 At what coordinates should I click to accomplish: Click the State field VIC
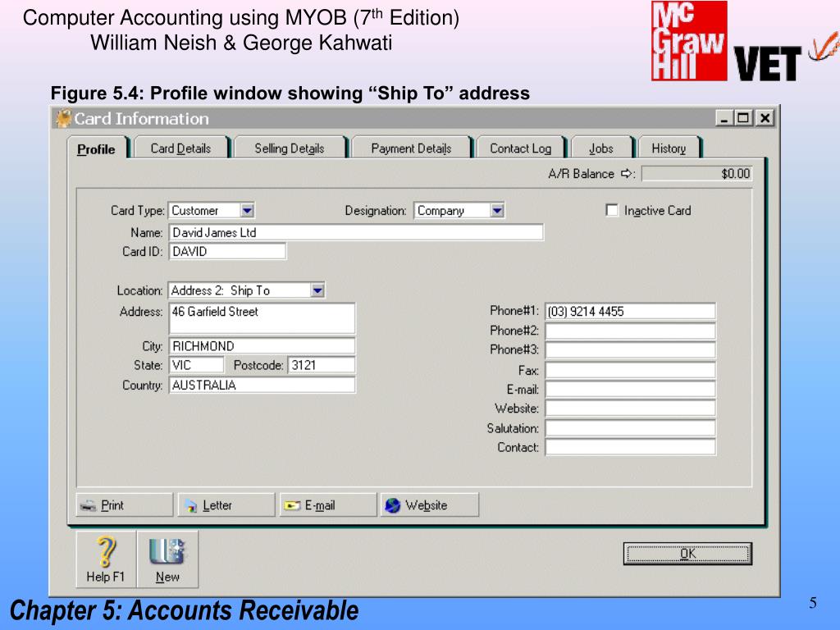197,365
